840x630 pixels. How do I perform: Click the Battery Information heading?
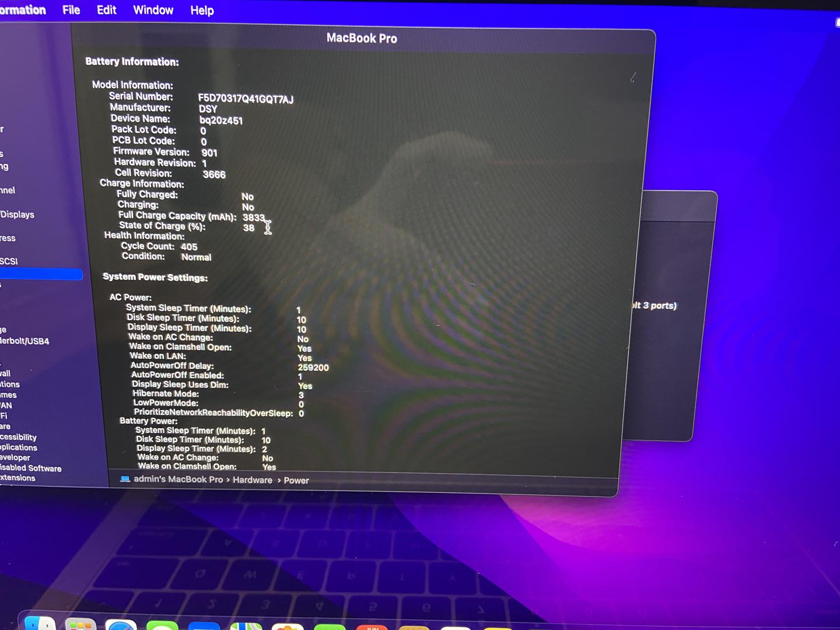132,61
